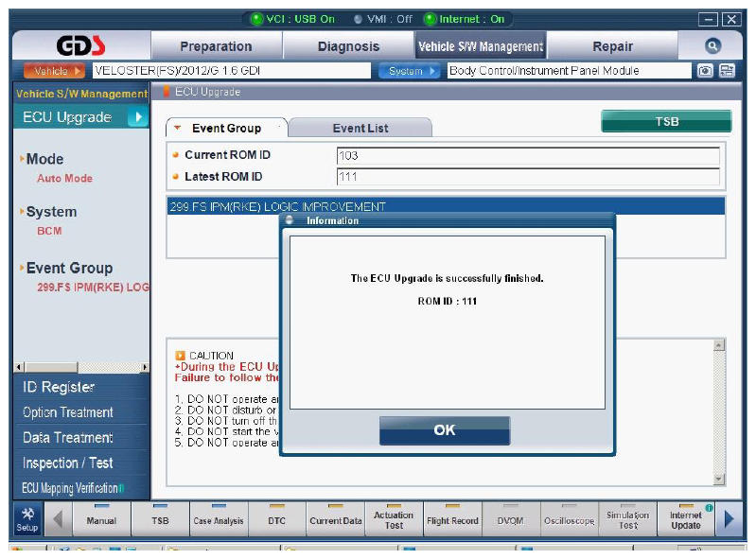Select Vehicle S/W Management tab
Image resolution: width=756 pixels, height=559 pixels.
click(x=481, y=46)
